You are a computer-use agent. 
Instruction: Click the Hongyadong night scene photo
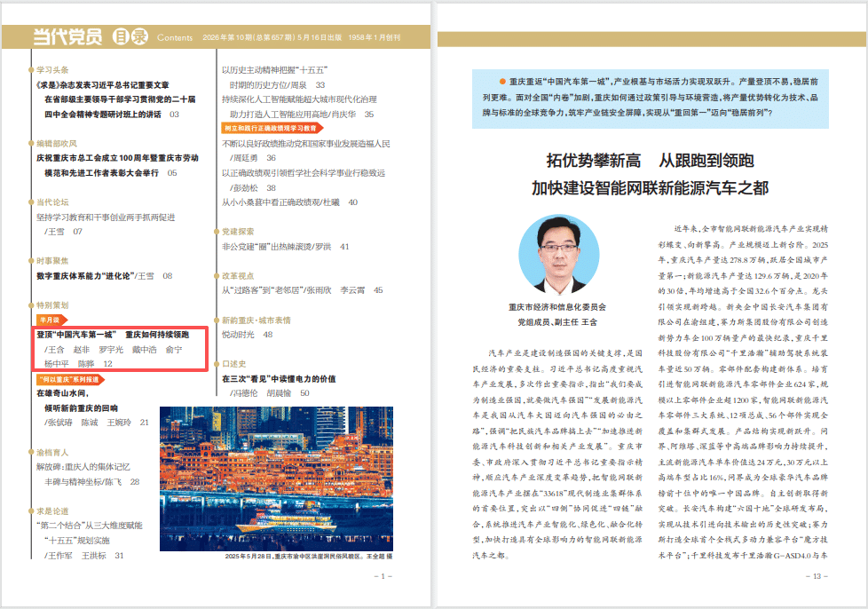tap(276, 478)
